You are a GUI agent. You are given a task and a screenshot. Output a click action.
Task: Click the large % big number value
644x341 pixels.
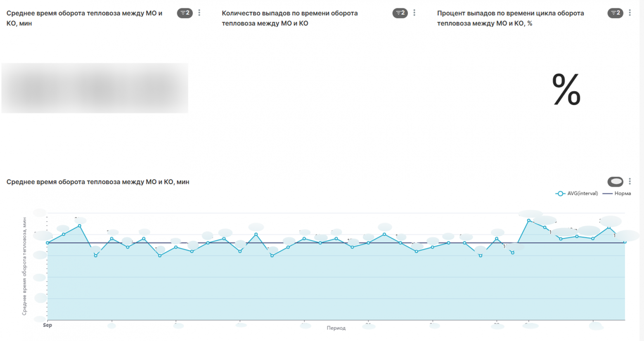[x=566, y=90]
